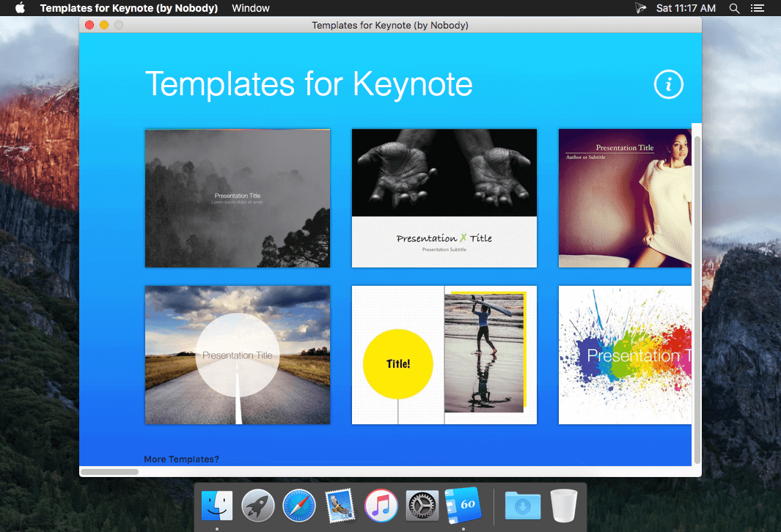
Task: Open the Mail stamp icon in the Dock
Action: pyautogui.click(x=340, y=506)
